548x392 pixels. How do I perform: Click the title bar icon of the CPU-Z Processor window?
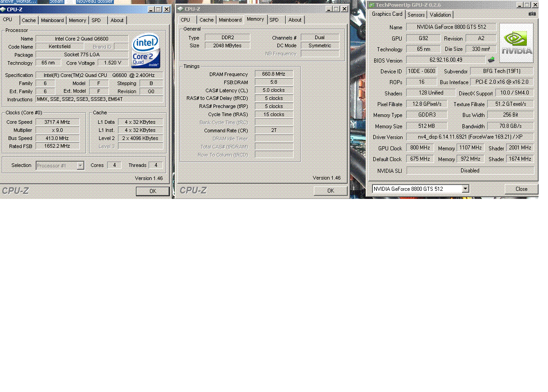tap(3, 9)
